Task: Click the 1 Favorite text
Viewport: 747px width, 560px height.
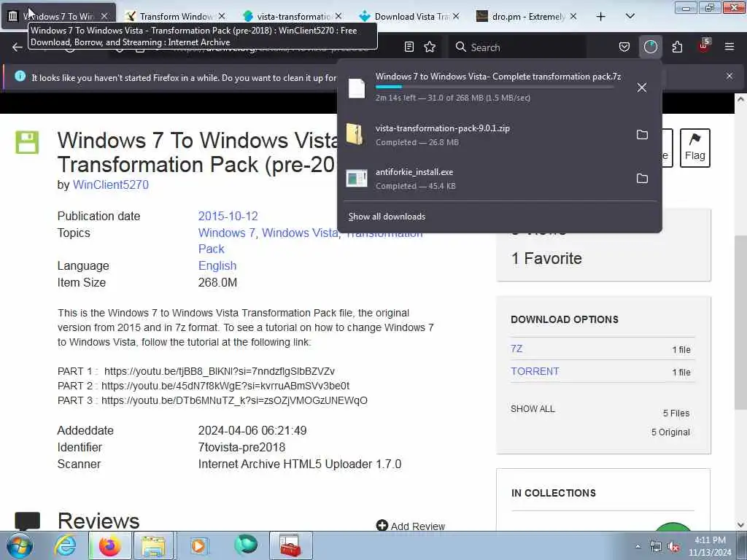Action: pos(546,259)
